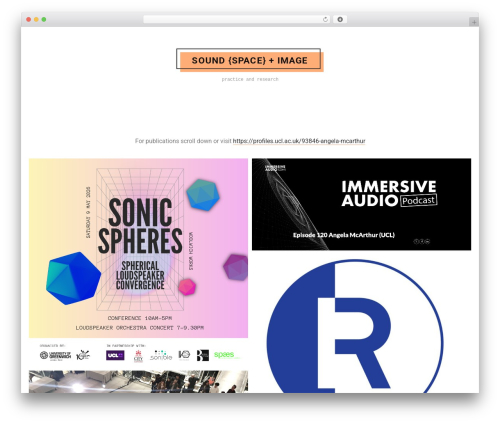500x423 pixels.
Task: Click the green spaes sponsor logo
Action: point(226,355)
